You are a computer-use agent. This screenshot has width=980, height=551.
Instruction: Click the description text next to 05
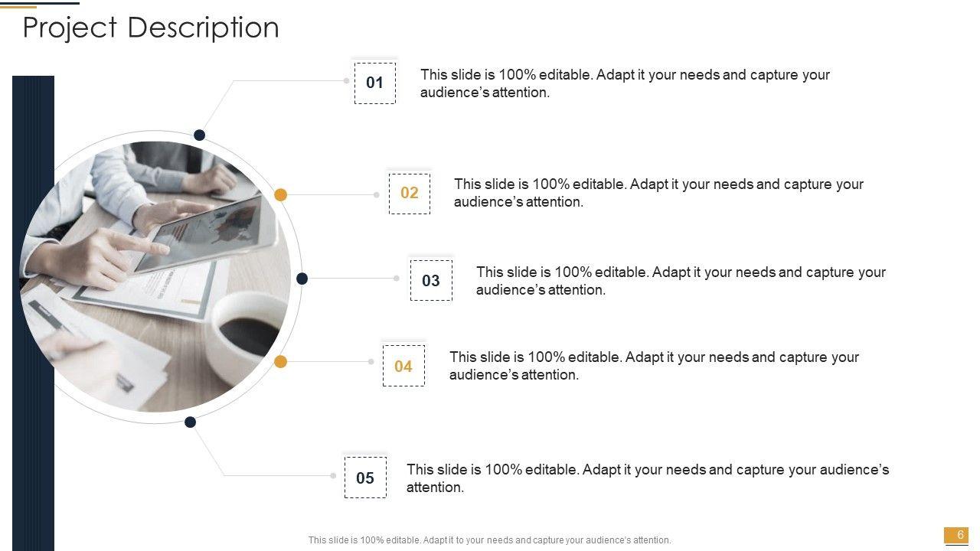tap(647, 478)
